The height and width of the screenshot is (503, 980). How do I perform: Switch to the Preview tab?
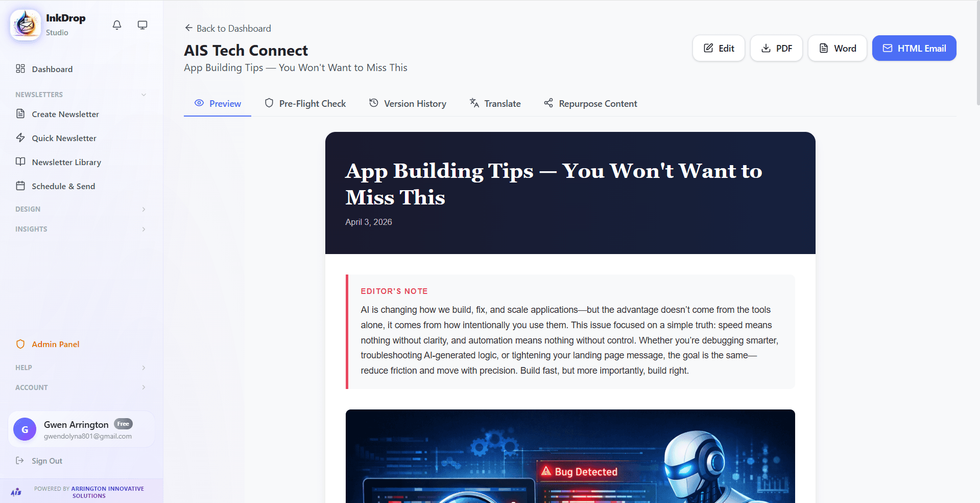(218, 104)
